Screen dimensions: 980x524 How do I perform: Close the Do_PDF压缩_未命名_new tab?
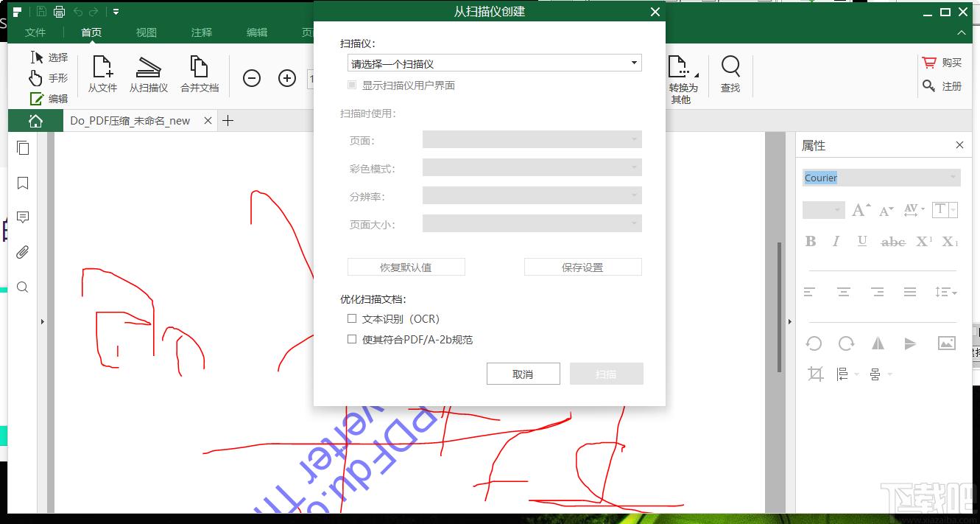click(208, 121)
